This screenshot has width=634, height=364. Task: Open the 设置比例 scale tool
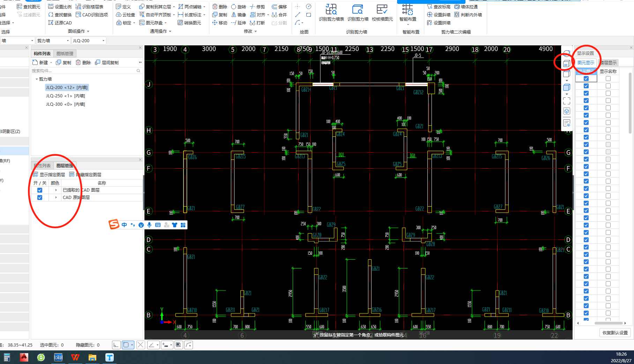[60, 7]
